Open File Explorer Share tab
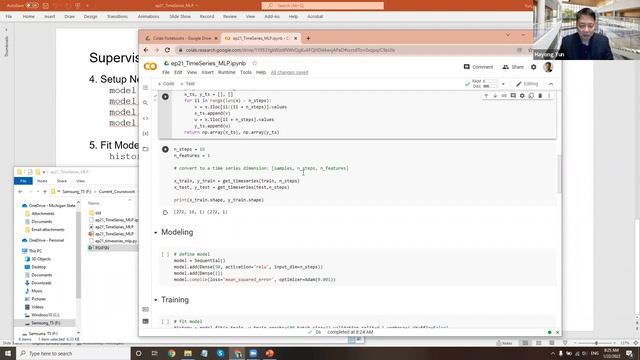640x360 pixels. click(62, 181)
